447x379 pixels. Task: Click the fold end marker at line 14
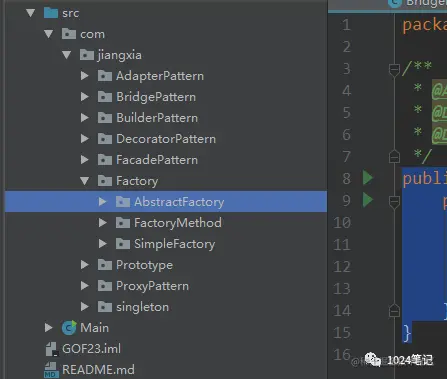pyautogui.click(x=394, y=310)
